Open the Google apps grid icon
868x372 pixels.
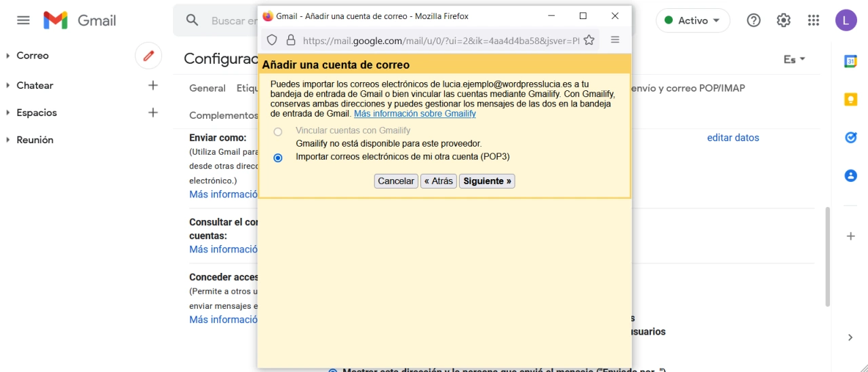pos(814,20)
